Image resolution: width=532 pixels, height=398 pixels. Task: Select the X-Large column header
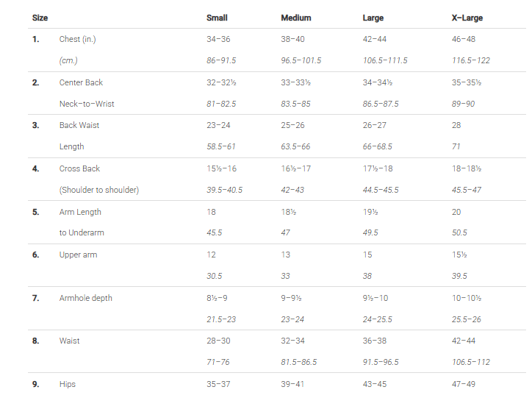[x=467, y=18]
